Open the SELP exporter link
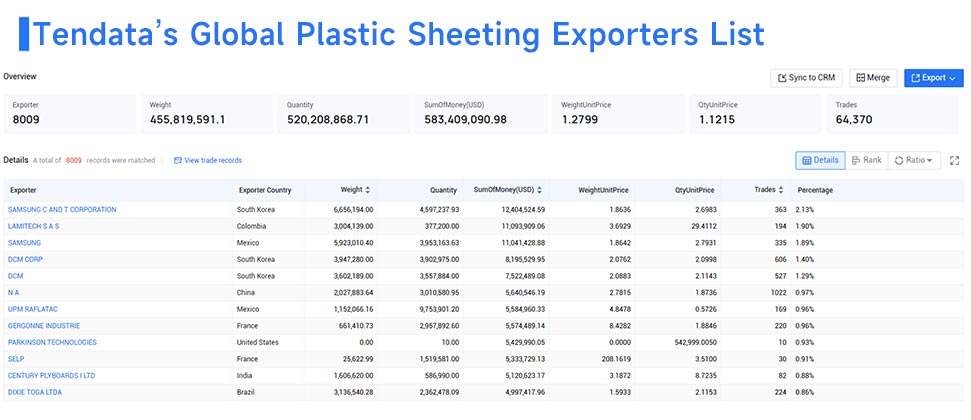The image size is (971, 420). pyautogui.click(x=16, y=359)
